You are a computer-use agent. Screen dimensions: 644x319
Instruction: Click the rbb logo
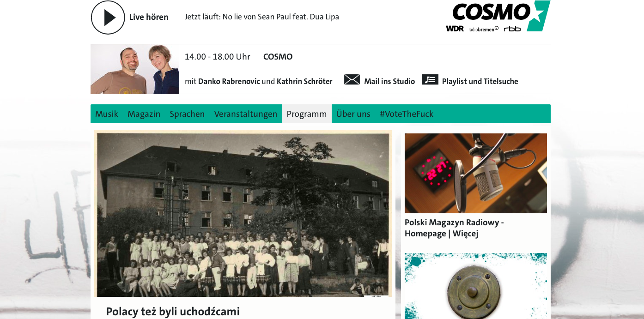(x=512, y=29)
